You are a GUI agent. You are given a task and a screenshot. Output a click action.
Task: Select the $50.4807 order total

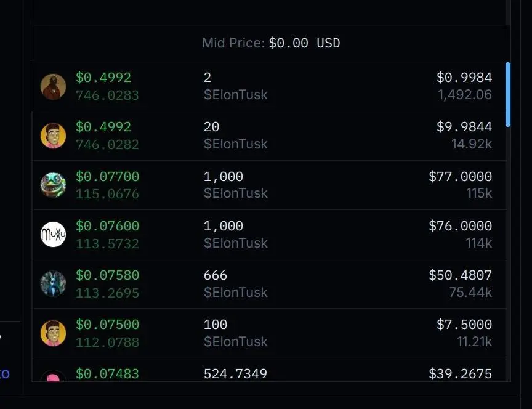click(460, 275)
